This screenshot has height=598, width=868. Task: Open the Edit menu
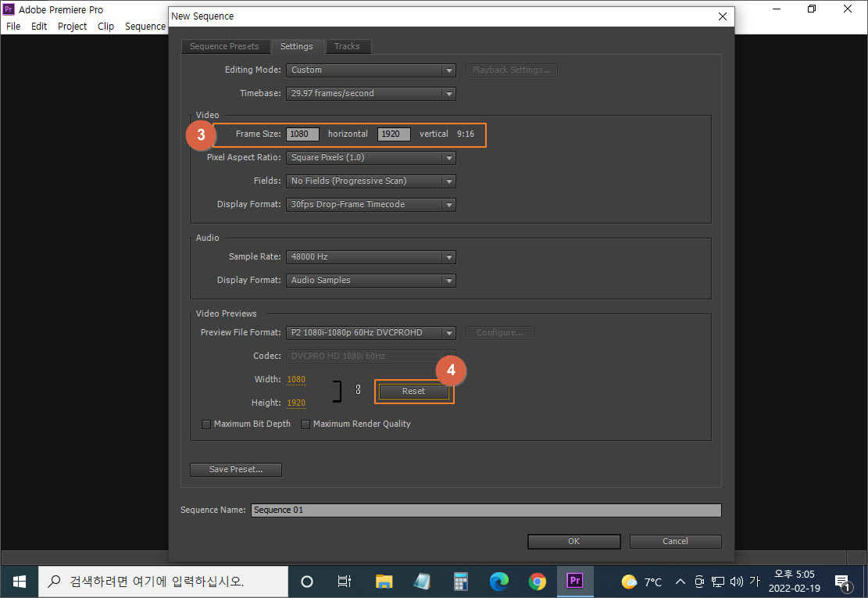click(x=39, y=26)
